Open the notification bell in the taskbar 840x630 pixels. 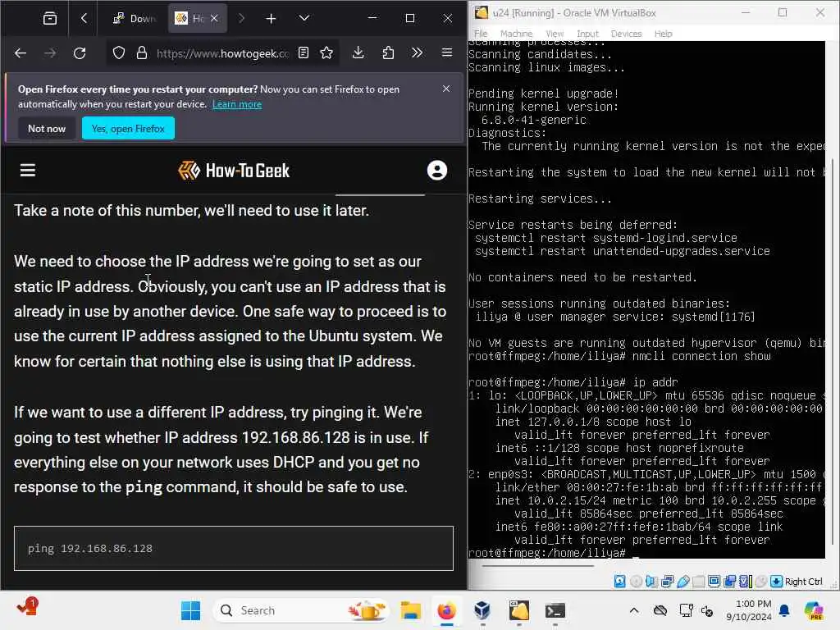pos(784,610)
